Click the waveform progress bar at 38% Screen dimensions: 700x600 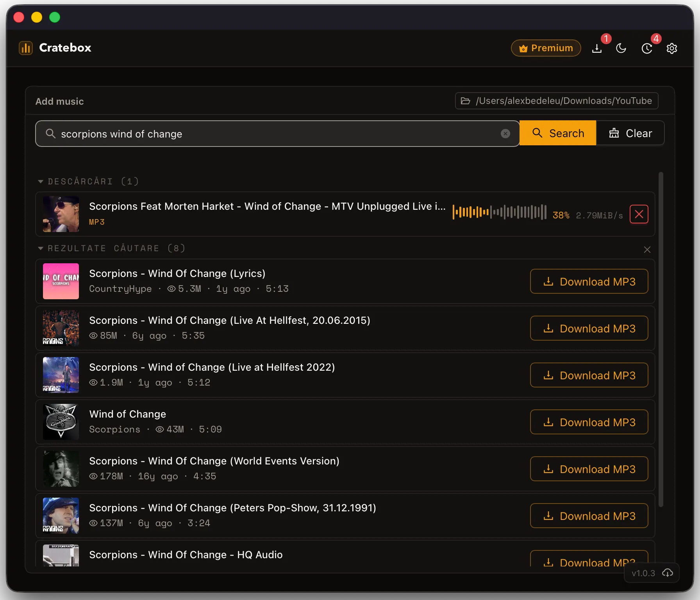point(500,212)
